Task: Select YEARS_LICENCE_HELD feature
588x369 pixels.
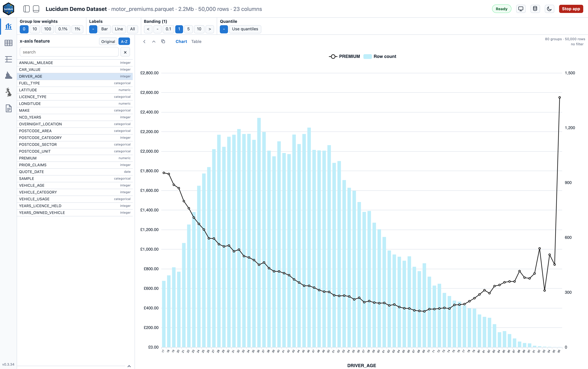Action: [75, 206]
